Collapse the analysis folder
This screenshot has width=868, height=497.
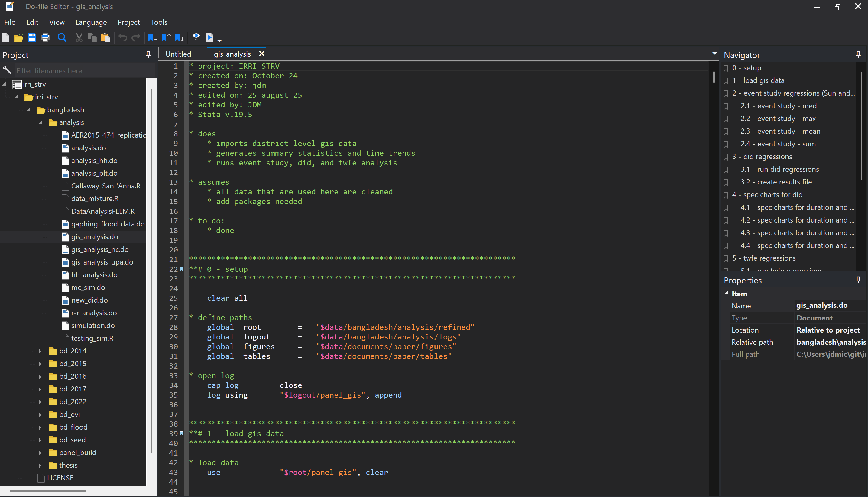coord(40,122)
